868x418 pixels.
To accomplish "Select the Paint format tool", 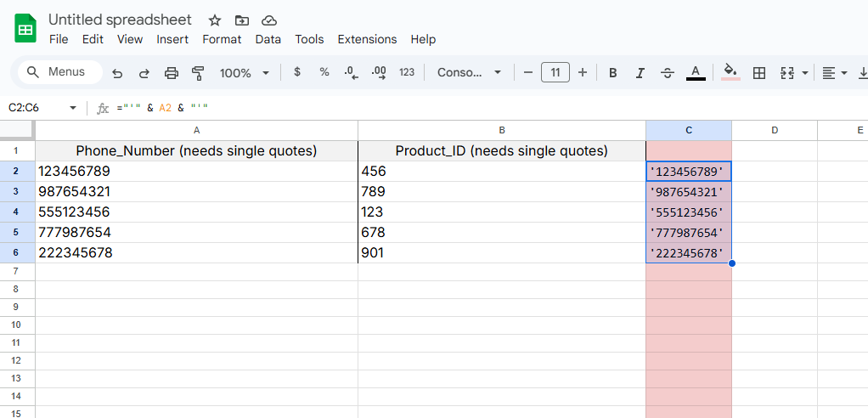I will [198, 73].
